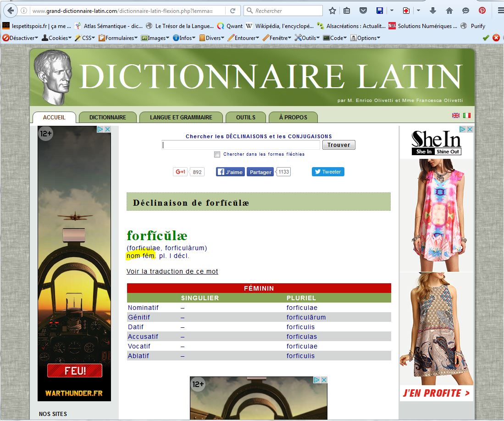
Task: Open the Formulaires toolbar dropdown
Action: tap(118, 38)
